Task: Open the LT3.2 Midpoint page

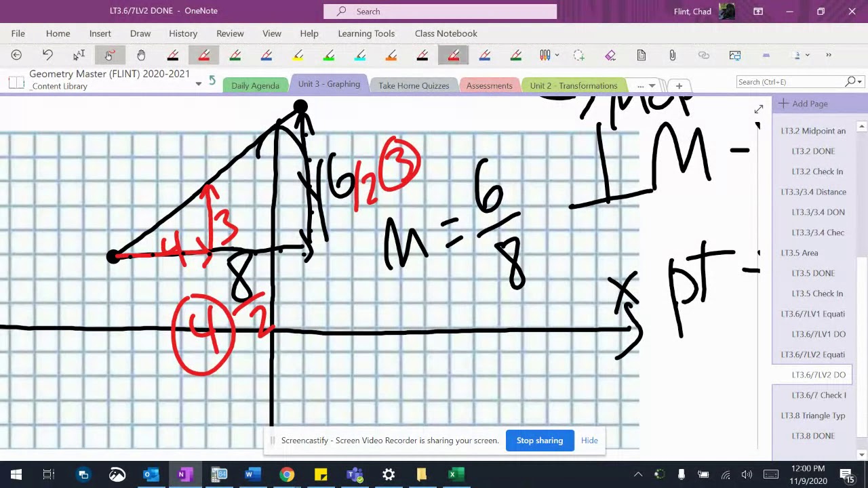Action: click(813, 131)
